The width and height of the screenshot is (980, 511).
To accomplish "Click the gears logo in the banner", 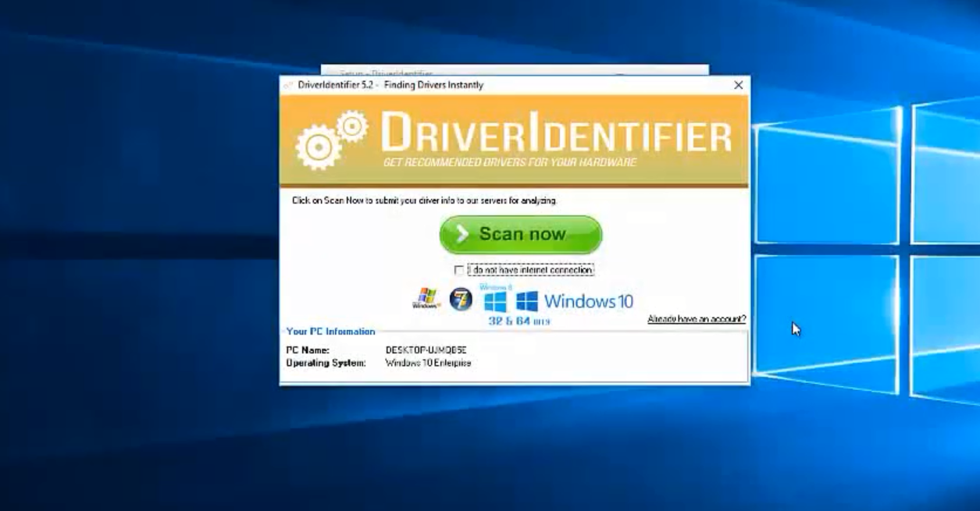I will point(331,139).
